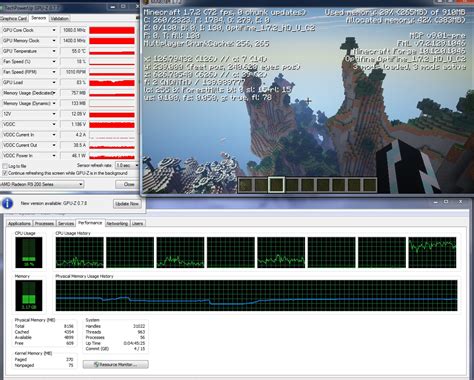Click the Up Time row in System
This screenshot has width=474, height=380.
point(115,343)
